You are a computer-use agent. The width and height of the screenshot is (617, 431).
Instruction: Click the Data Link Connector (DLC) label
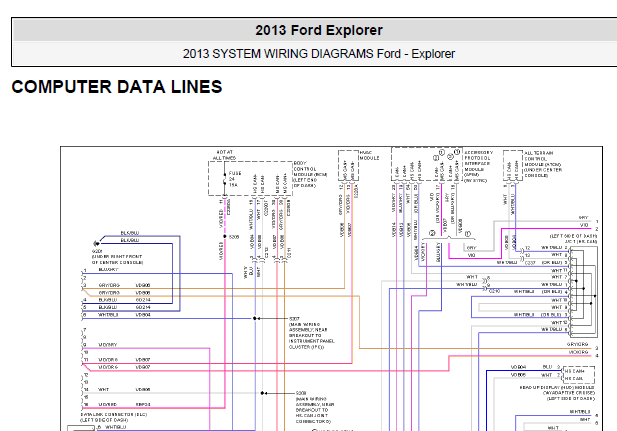(113, 417)
